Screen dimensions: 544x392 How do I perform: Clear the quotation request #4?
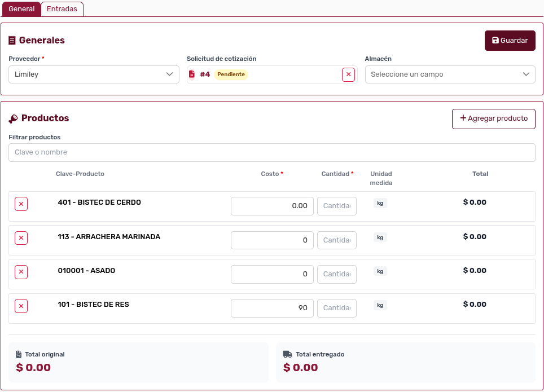348,74
